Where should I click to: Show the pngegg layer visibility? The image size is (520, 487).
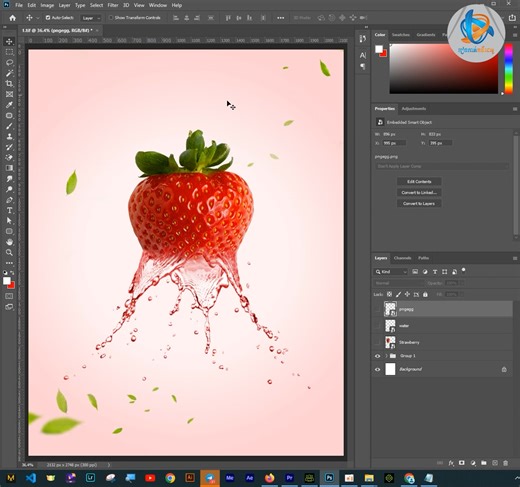tap(377, 309)
